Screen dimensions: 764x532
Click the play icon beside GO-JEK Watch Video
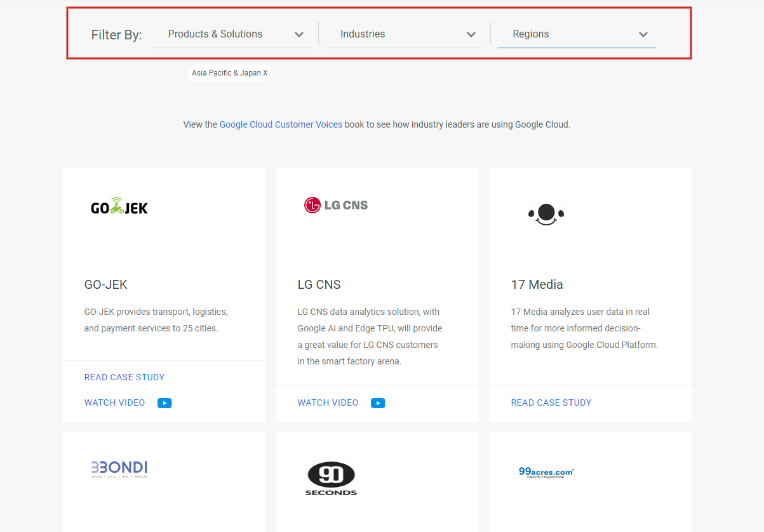tap(164, 403)
